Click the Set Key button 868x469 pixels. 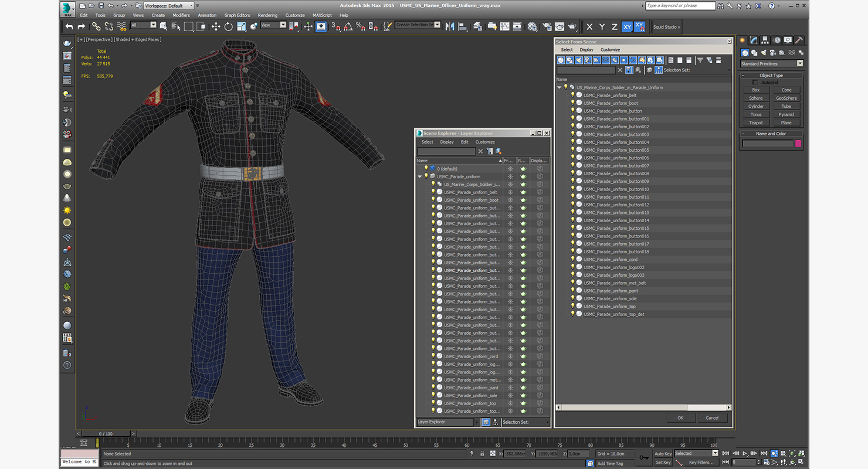[663, 463]
